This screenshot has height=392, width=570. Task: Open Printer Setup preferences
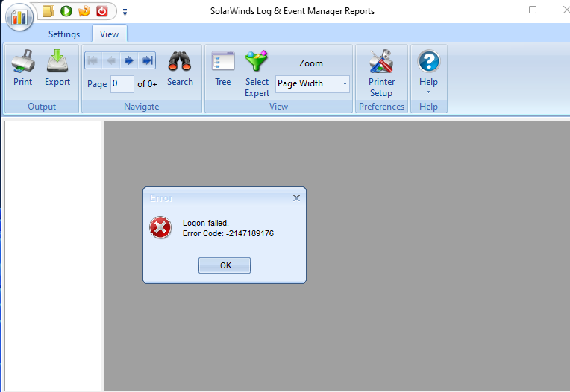[381, 74]
